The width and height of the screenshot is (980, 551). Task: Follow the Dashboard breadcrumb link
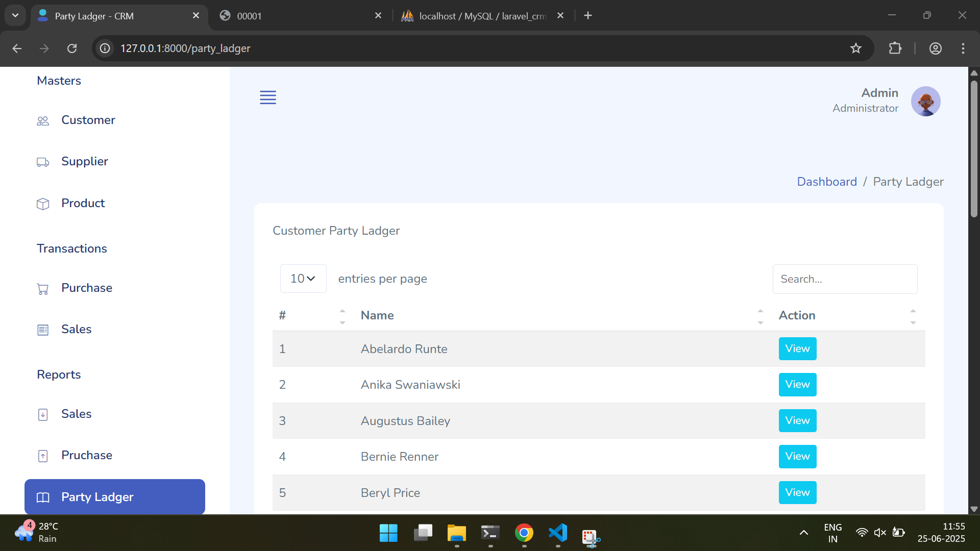pyautogui.click(x=827, y=182)
